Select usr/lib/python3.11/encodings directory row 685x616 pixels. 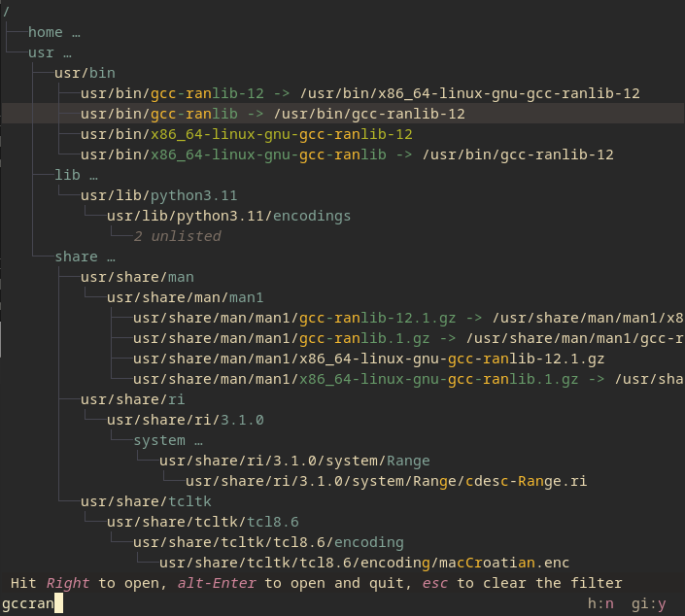coord(229,216)
